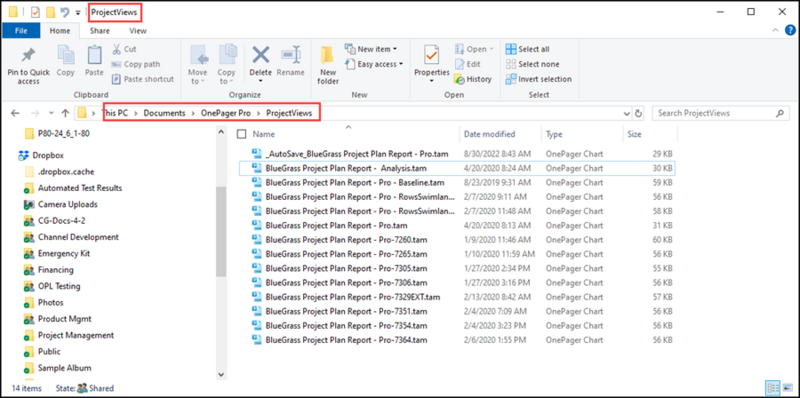Click icon of Pro-7305.tam file

click(257, 268)
